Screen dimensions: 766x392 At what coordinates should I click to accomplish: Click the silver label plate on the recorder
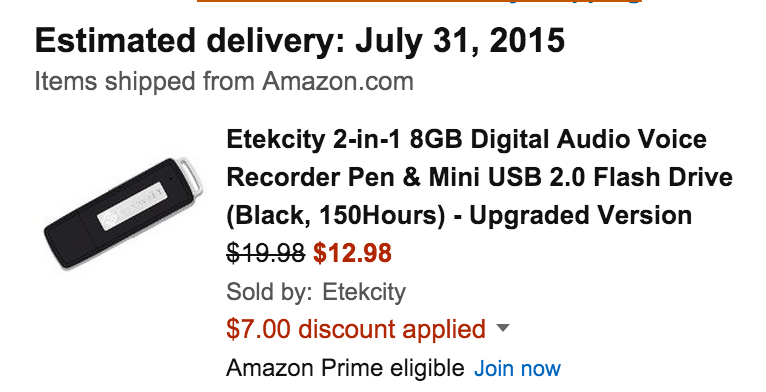tap(132, 206)
